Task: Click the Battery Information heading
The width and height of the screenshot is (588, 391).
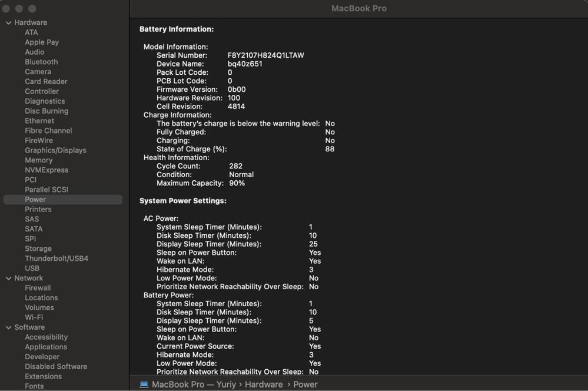Action: [177, 29]
